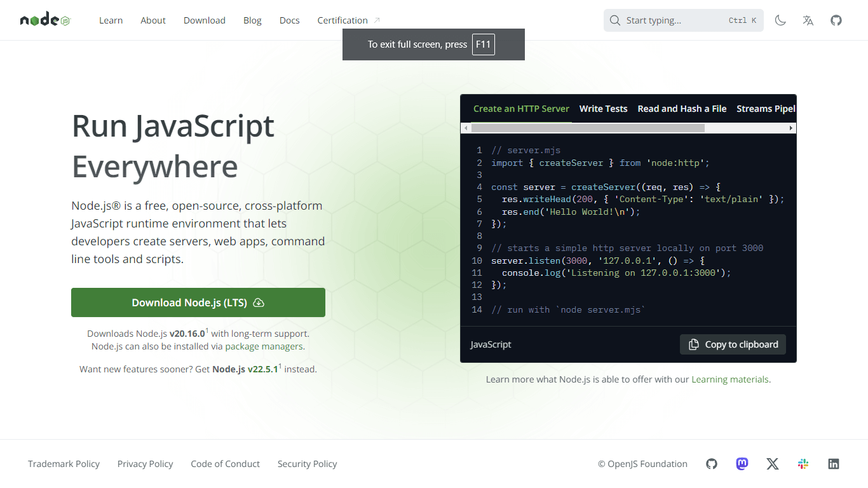Viewport: 868px width, 488px height.
Task: Open the Docs menu item
Action: (x=289, y=20)
